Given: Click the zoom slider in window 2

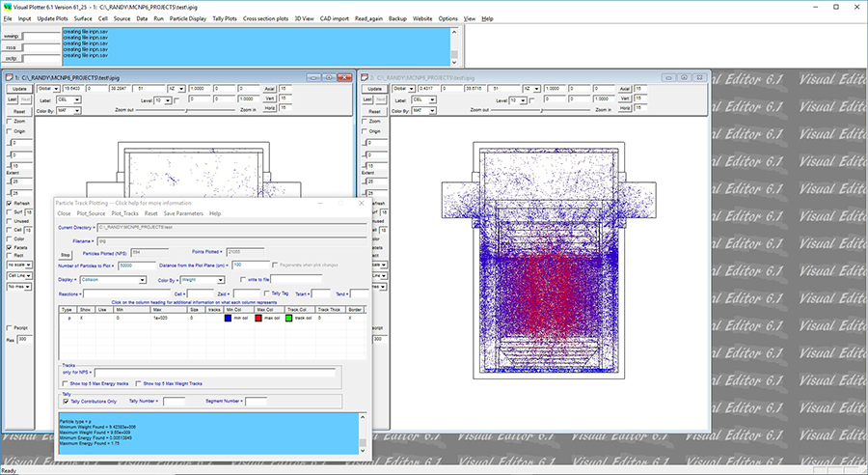Looking at the screenshot, I should pyautogui.click(x=541, y=110).
